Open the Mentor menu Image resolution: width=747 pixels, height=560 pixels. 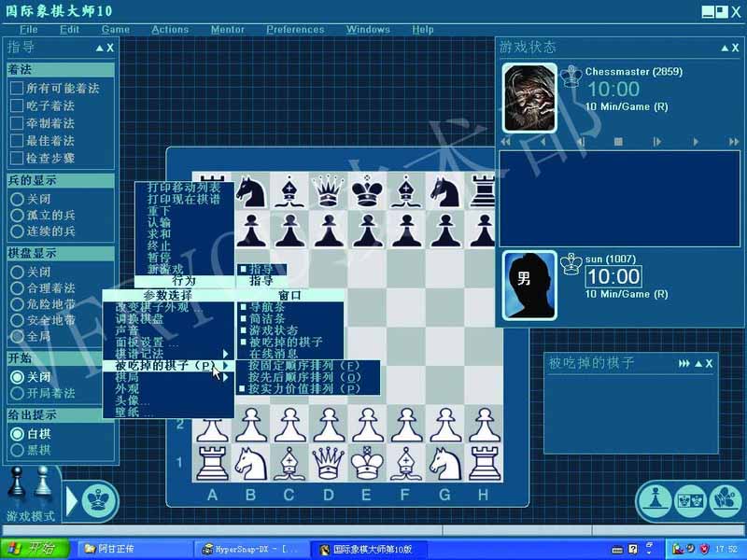(x=227, y=30)
